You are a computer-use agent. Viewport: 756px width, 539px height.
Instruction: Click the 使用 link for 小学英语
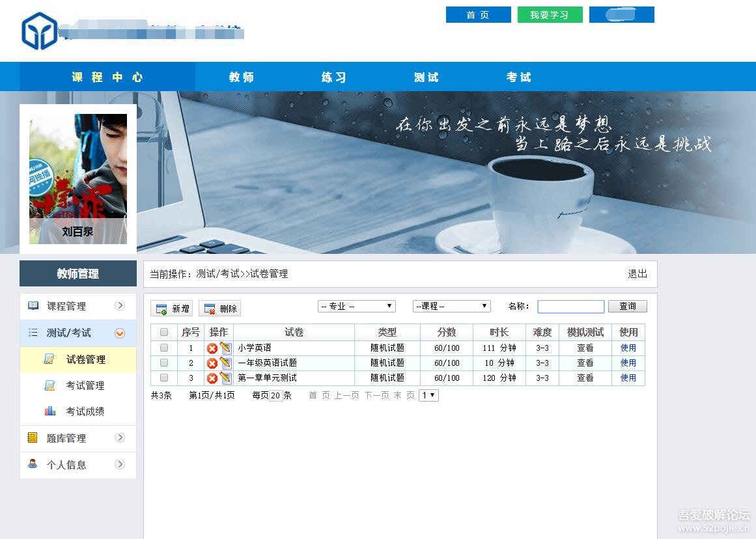(628, 348)
